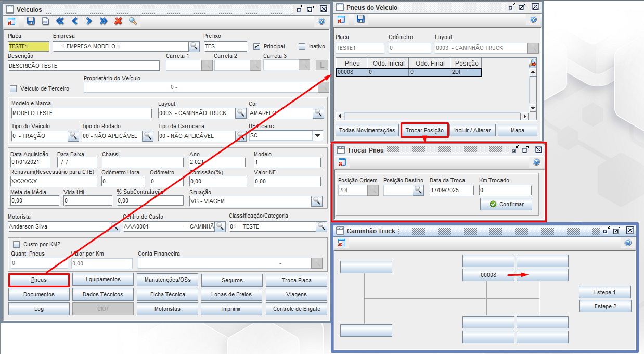Select Estepe 1 slot in Caminhão Truck
The image size is (644, 354).
(604, 292)
